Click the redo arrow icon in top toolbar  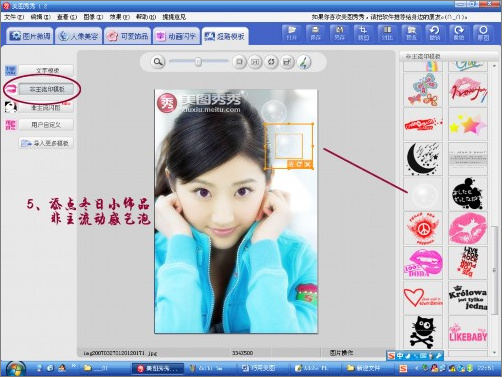(459, 33)
